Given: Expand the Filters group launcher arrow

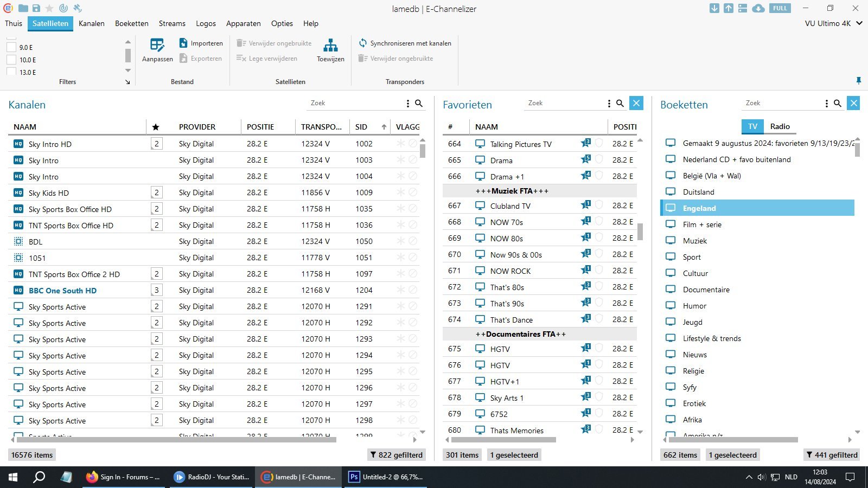Looking at the screenshot, I should (x=127, y=82).
